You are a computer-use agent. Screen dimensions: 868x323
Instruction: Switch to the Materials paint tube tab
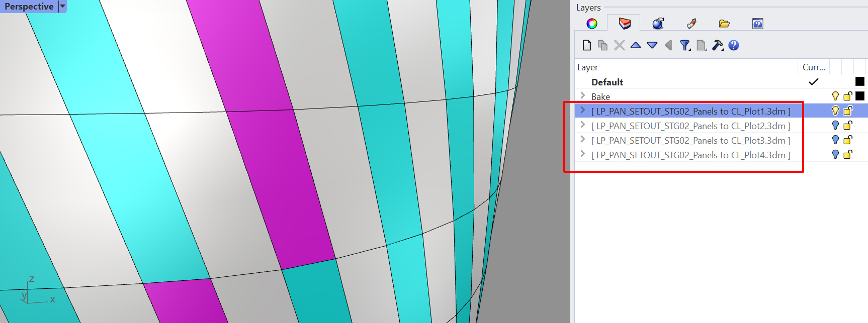691,24
